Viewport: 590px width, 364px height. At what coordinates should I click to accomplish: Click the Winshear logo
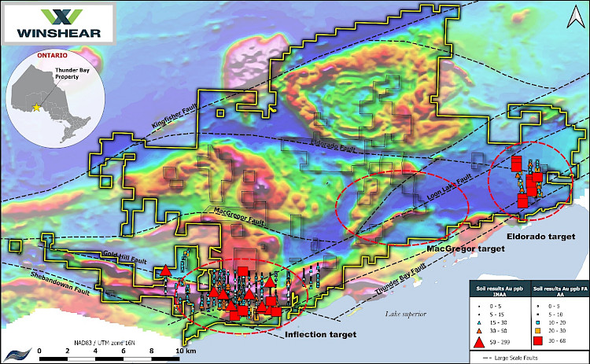click(57, 25)
